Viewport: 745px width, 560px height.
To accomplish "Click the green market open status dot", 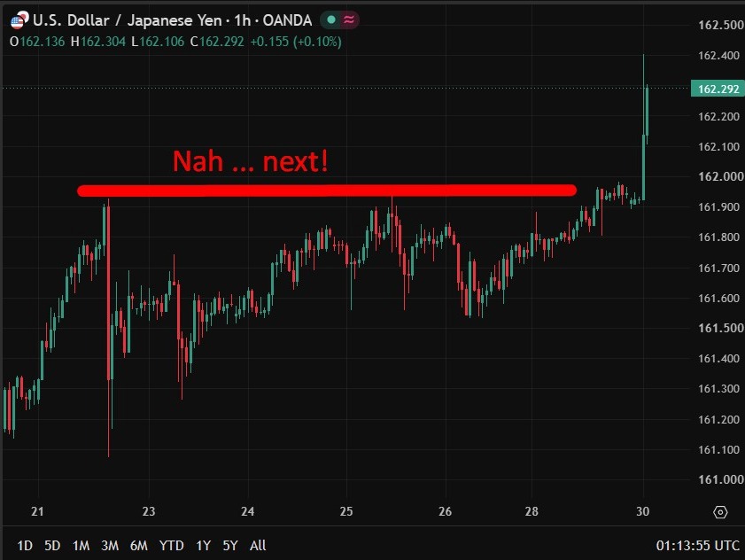I will (331, 20).
